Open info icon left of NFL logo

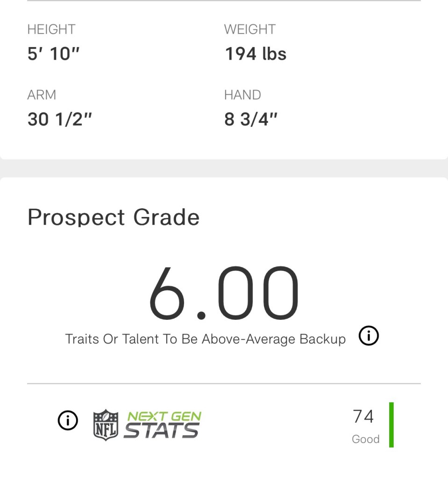(68, 421)
